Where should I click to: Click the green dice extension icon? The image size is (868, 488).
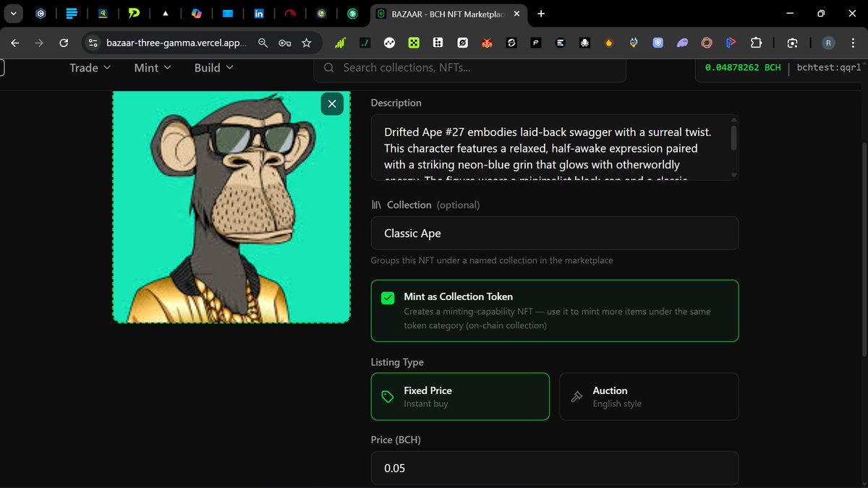(413, 43)
